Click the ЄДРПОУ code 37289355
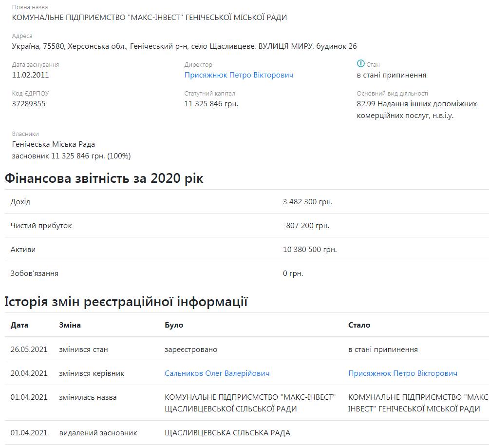 click(x=29, y=103)
